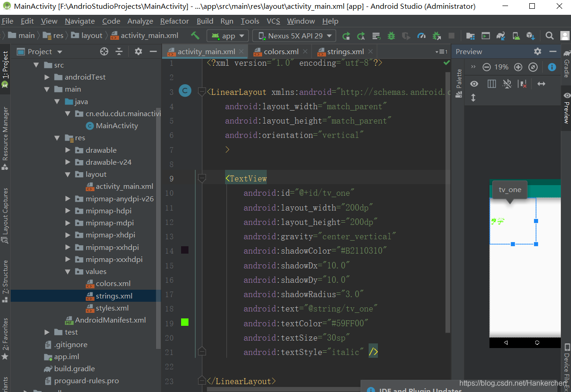
Task: Open Preview panel settings gear
Action: pos(538,51)
